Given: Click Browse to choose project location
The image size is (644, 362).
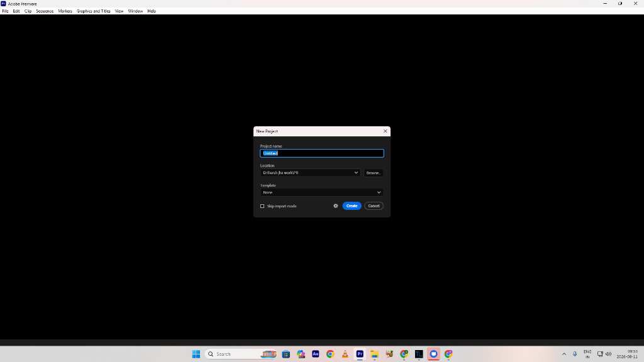Looking at the screenshot, I should coord(374,173).
